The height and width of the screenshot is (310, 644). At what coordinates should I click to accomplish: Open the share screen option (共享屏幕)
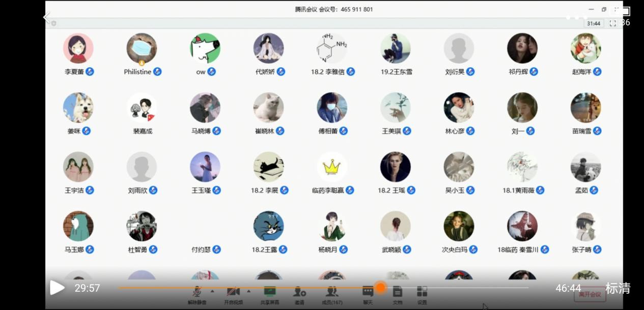269,292
